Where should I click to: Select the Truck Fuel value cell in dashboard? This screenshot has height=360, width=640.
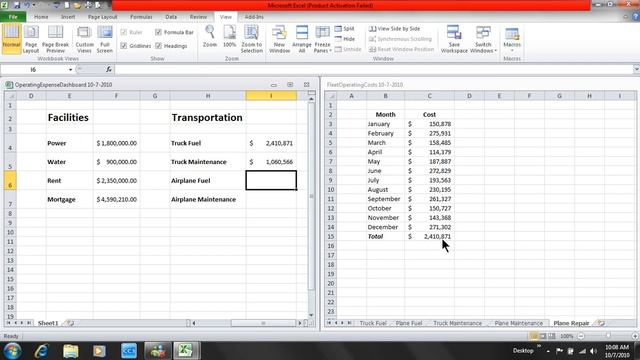coord(271,143)
